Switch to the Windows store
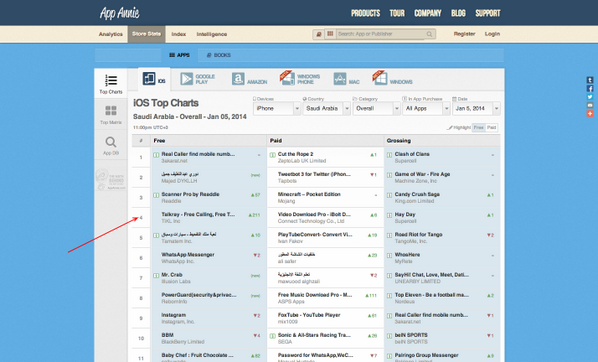This screenshot has width=598, height=362. coord(392,79)
